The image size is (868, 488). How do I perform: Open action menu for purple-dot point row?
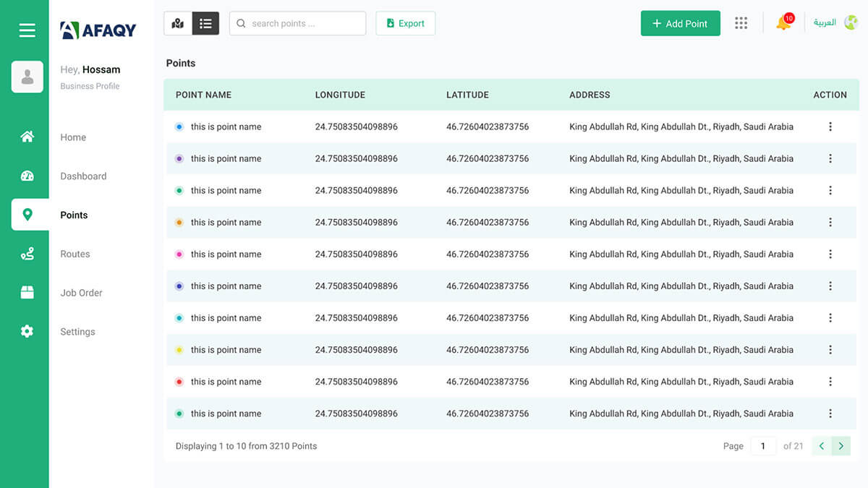point(830,158)
